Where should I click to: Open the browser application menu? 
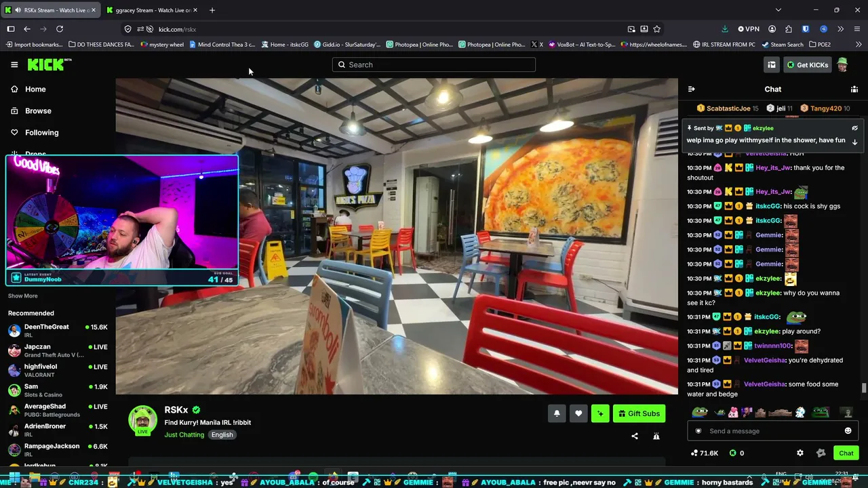click(x=857, y=29)
